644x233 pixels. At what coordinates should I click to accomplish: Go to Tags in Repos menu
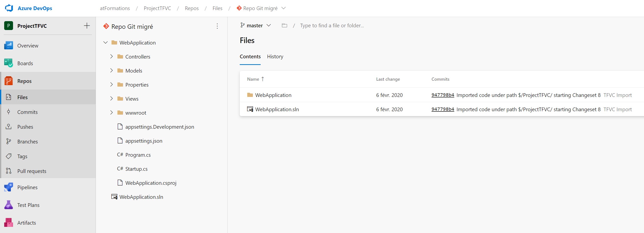tap(22, 156)
